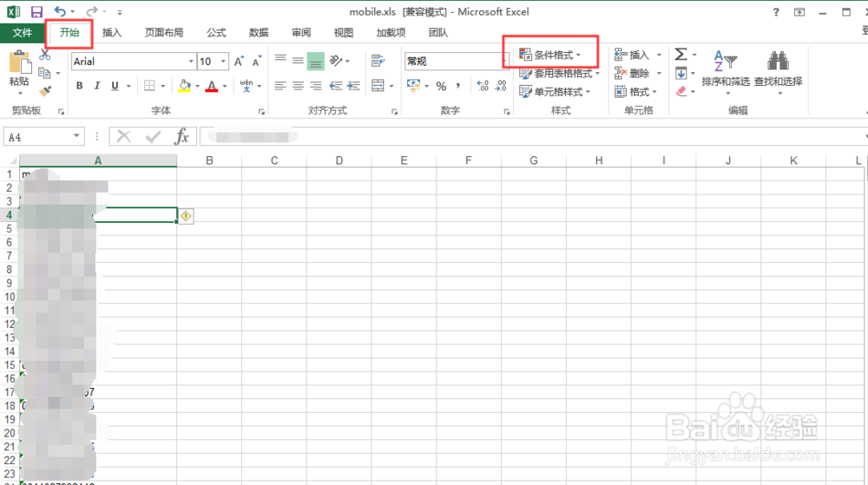The image size is (868, 485).
Task: Toggle bottom align highlighted button
Action: [x=316, y=61]
